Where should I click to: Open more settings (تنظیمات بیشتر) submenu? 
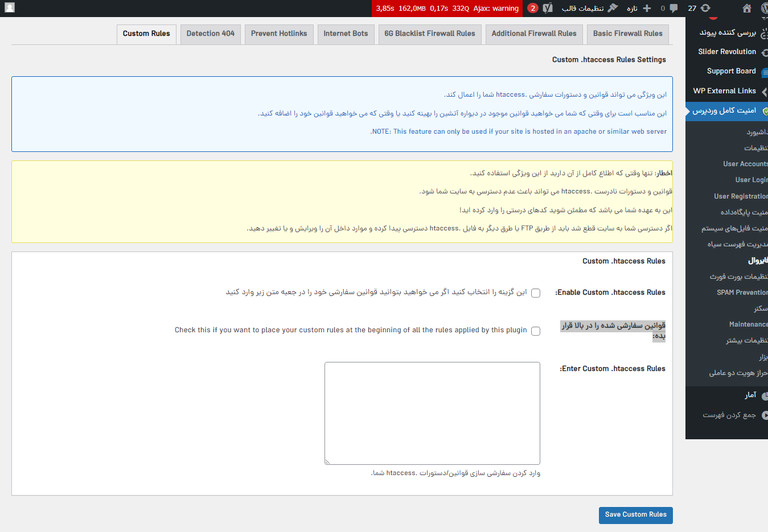pyautogui.click(x=746, y=340)
